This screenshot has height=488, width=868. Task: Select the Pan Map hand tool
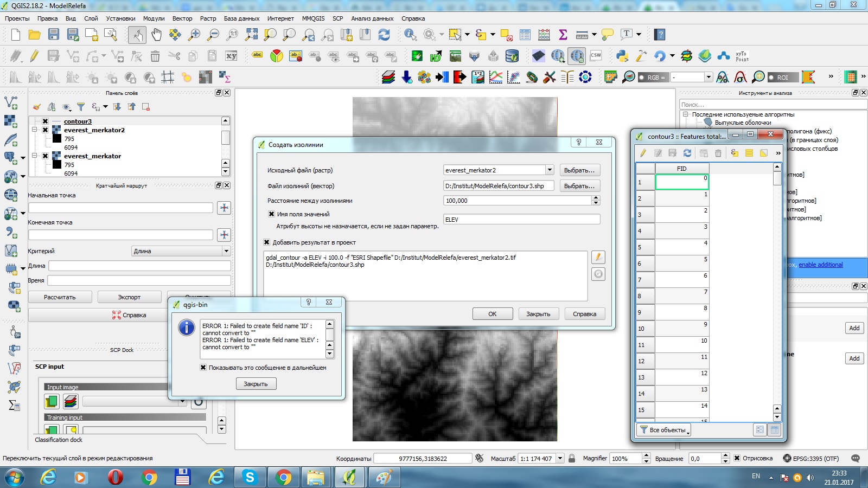(156, 35)
